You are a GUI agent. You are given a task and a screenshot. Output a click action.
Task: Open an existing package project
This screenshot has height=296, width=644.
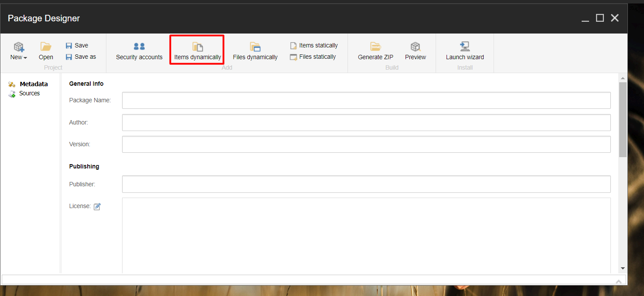click(x=46, y=51)
